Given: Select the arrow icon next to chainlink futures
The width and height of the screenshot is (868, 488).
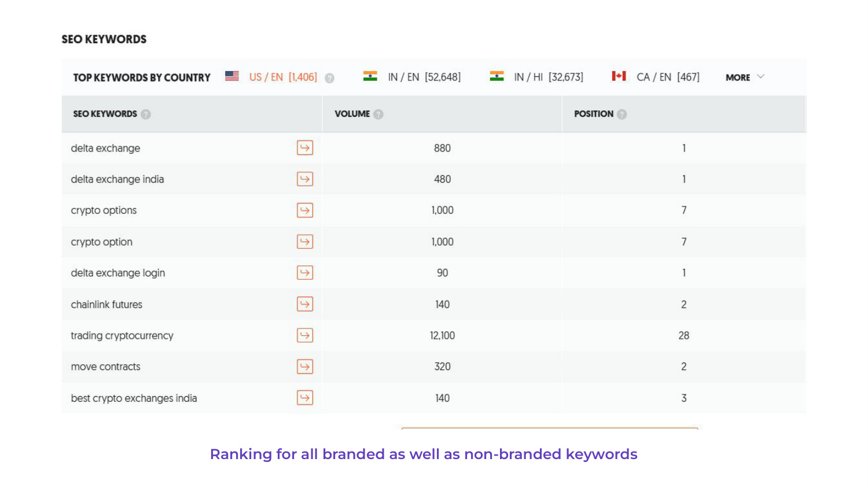Looking at the screenshot, I should (305, 304).
